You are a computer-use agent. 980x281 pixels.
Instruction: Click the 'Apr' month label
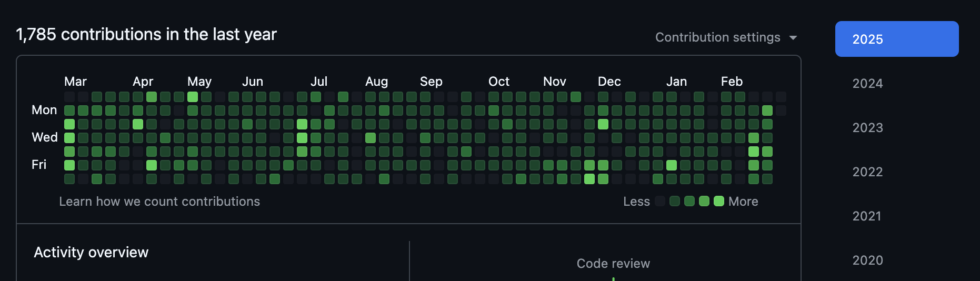143,82
